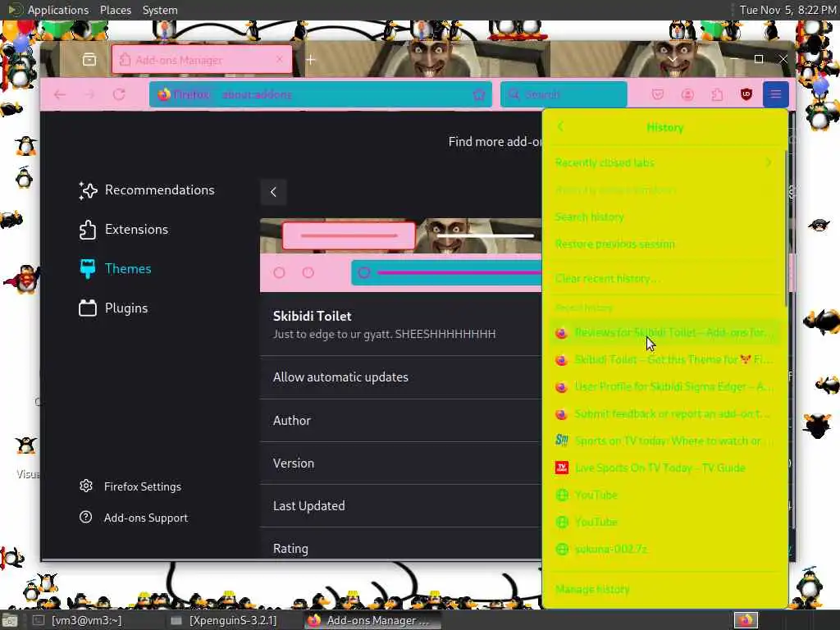
Task: Bookmark this page with the star icon
Action: click(479, 94)
